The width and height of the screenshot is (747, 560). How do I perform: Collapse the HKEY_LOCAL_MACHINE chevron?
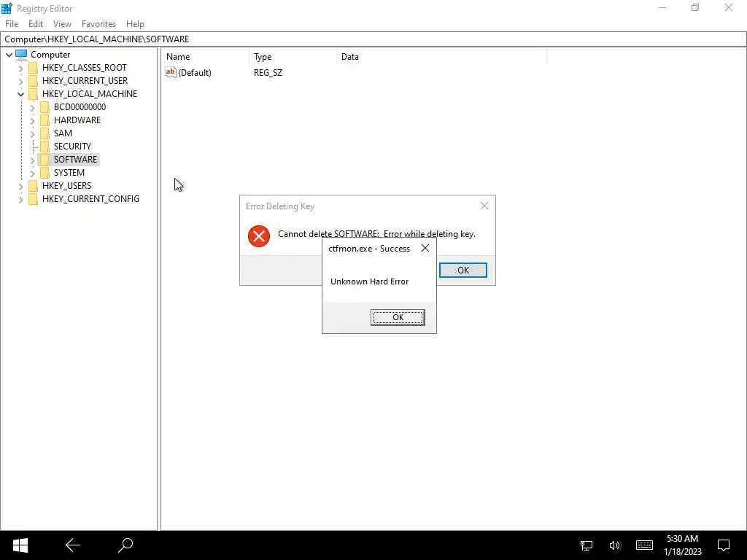20,94
